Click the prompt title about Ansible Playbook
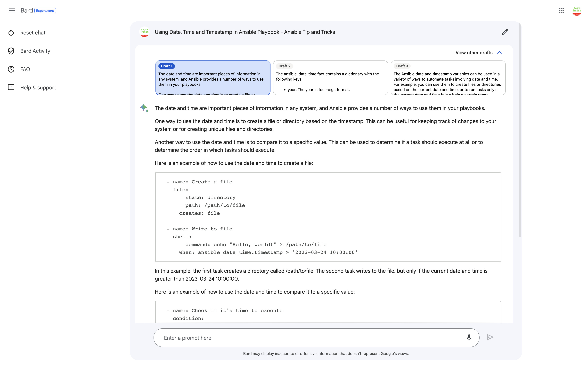The width and height of the screenshot is (588, 368). [x=245, y=32]
